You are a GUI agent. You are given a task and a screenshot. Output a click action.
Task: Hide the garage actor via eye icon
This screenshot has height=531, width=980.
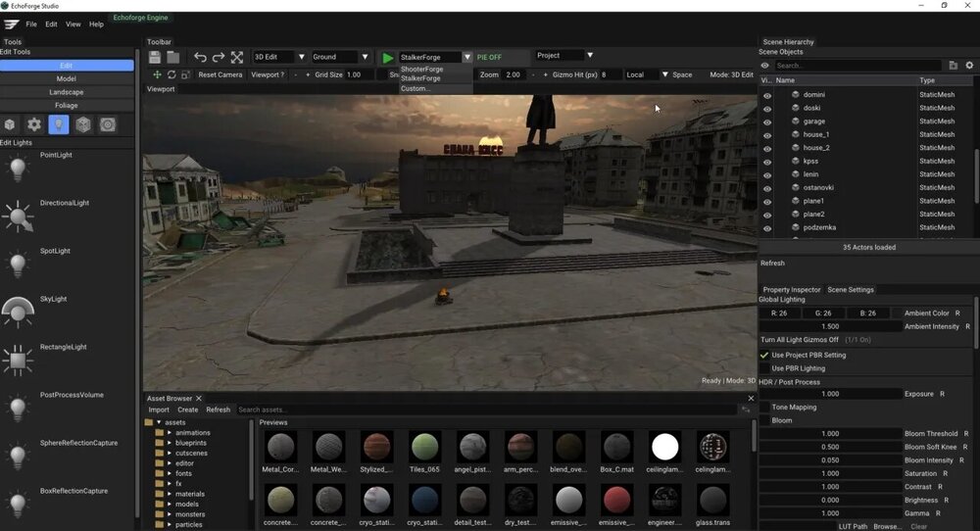click(767, 121)
